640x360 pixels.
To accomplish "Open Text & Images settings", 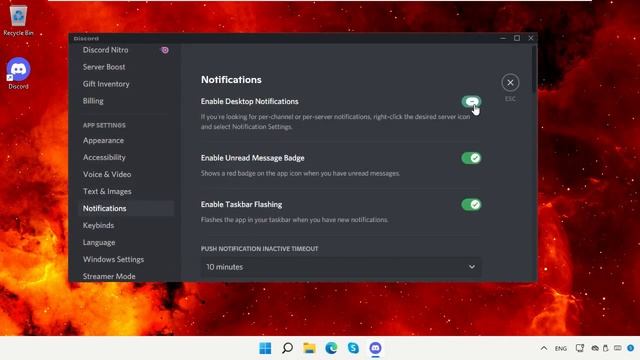I will point(107,191).
